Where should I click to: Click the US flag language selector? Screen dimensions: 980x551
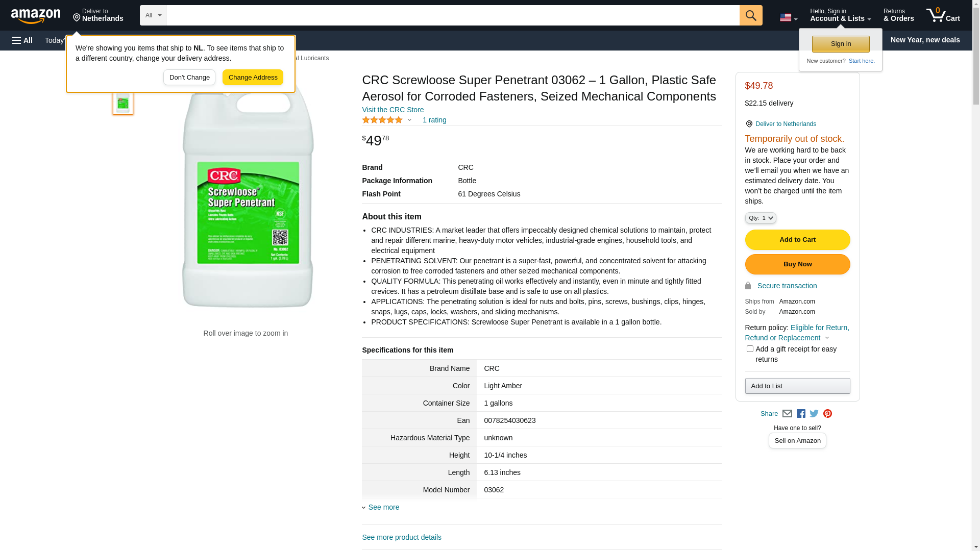point(788,18)
